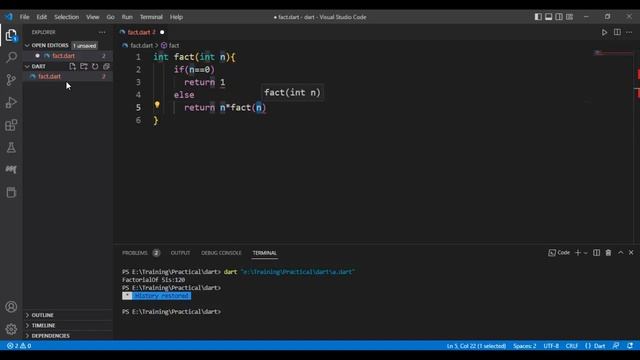This screenshot has height=360, width=640.
Task: Open the Go menu
Action: tap(111, 17)
